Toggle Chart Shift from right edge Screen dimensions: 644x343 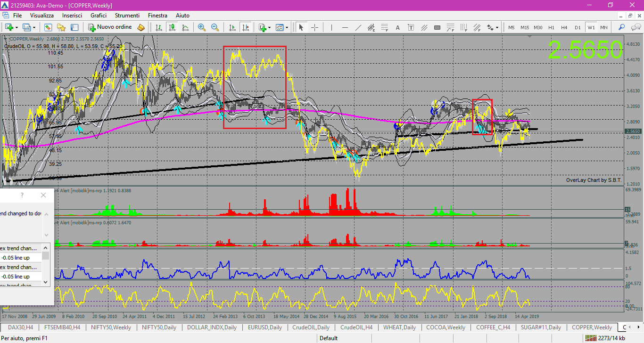(246, 27)
